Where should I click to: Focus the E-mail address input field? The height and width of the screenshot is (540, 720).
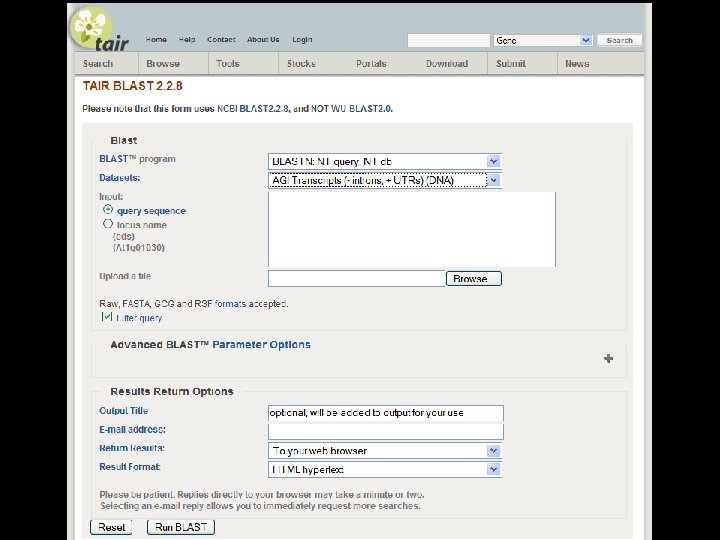point(386,432)
